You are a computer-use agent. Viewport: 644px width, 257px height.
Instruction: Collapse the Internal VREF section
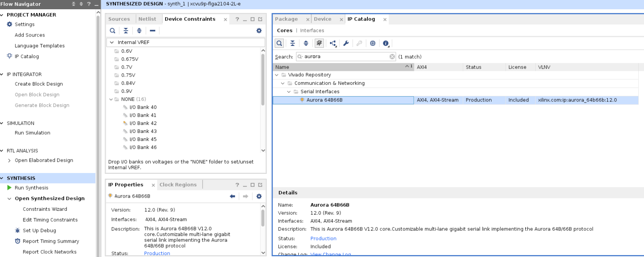point(112,42)
